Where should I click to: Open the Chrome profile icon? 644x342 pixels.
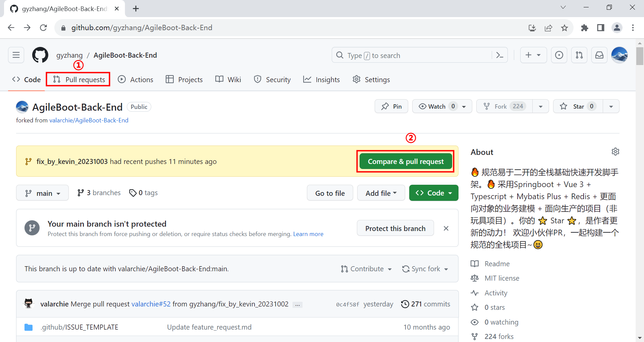(x=617, y=28)
